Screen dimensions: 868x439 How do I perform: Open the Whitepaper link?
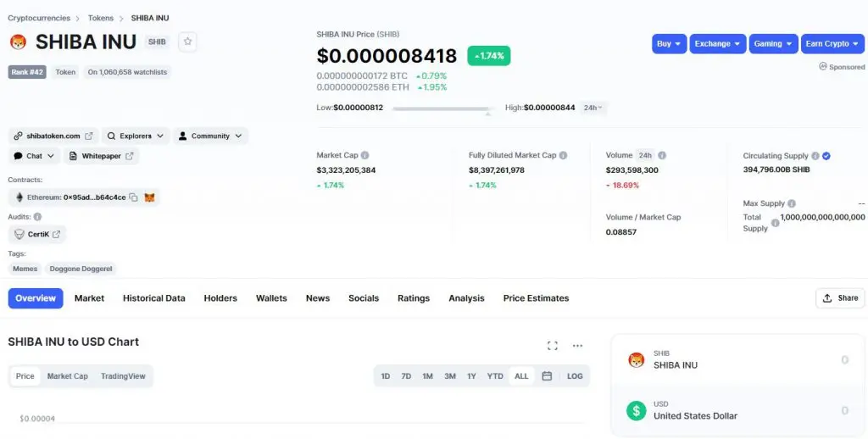102,156
